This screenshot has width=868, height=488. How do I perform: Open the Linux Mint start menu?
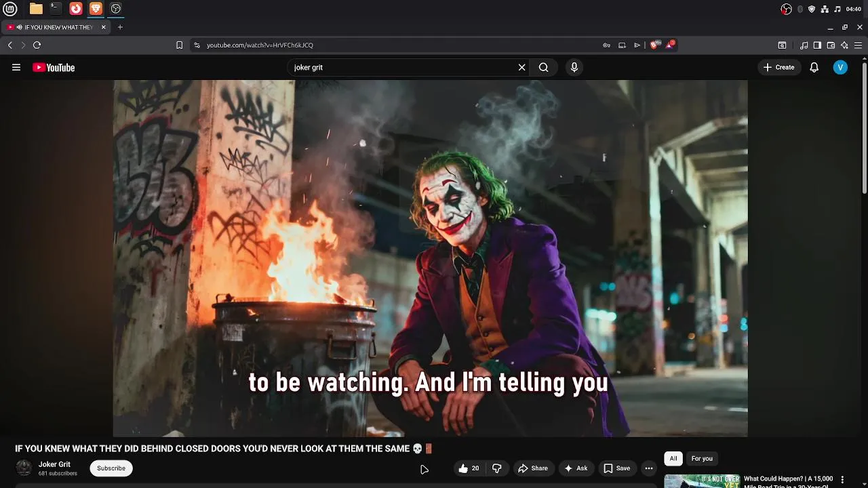tap(9, 9)
